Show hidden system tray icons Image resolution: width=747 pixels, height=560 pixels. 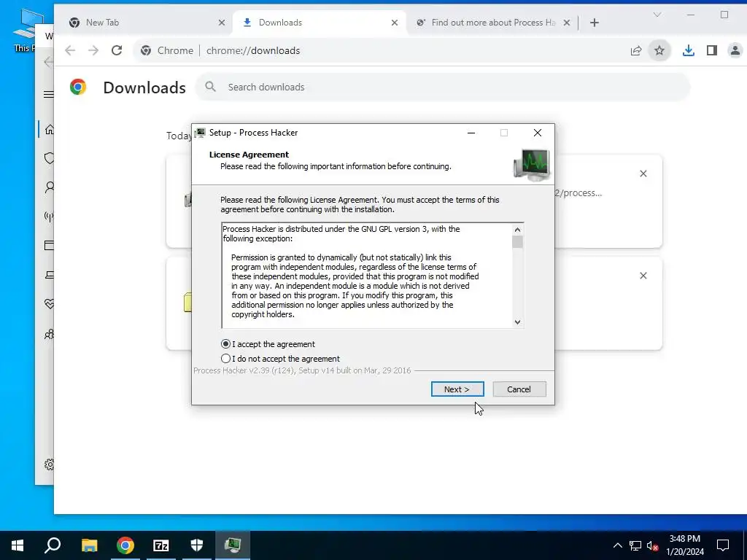[x=617, y=545]
